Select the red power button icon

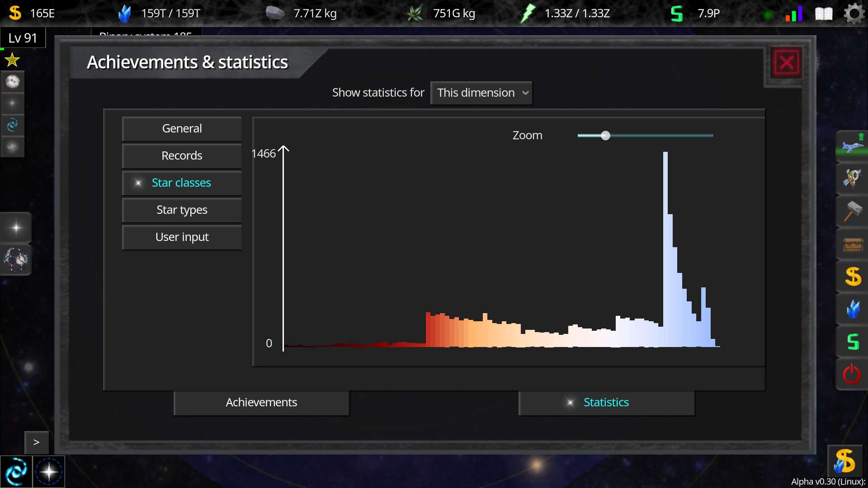pyautogui.click(x=852, y=375)
